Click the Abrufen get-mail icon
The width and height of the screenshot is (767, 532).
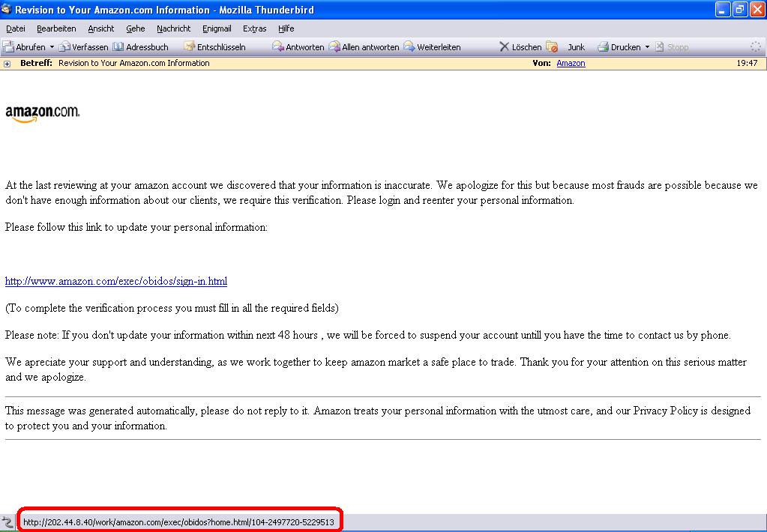[x=8, y=47]
